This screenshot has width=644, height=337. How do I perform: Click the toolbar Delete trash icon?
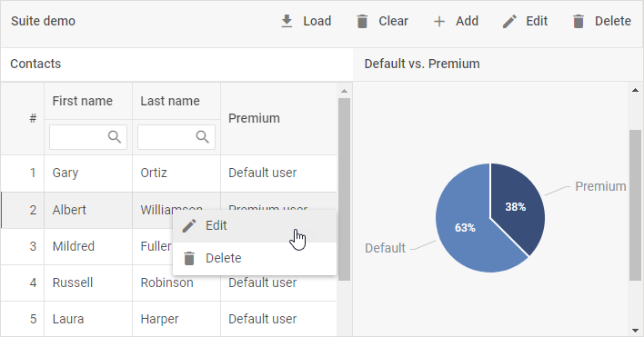click(579, 21)
